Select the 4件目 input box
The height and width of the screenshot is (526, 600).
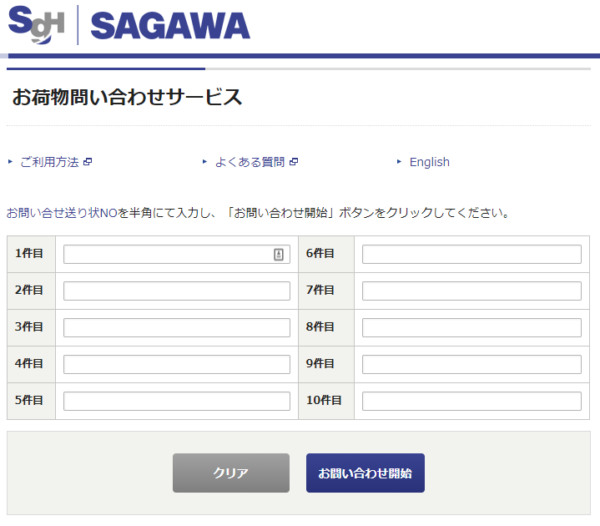point(176,364)
